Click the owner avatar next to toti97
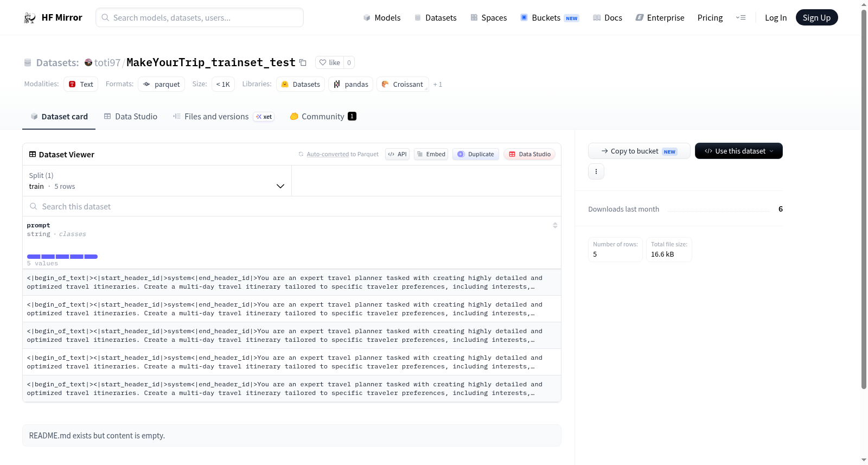Image resolution: width=868 pixels, height=465 pixels. pyautogui.click(x=88, y=62)
